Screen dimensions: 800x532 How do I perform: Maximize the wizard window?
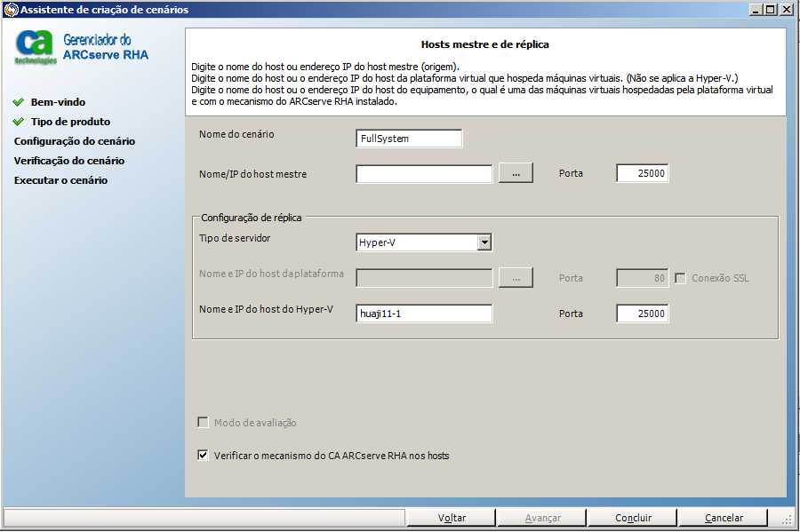(771, 9)
